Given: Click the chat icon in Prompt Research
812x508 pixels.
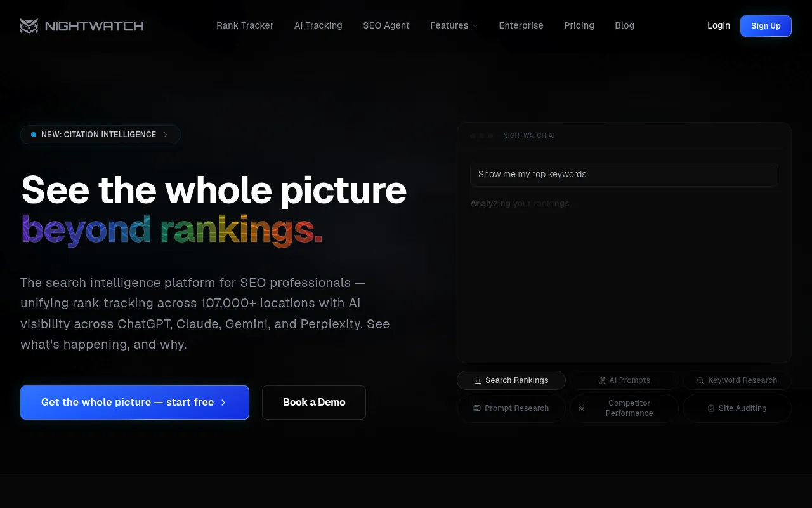Looking at the screenshot, I should [477, 408].
